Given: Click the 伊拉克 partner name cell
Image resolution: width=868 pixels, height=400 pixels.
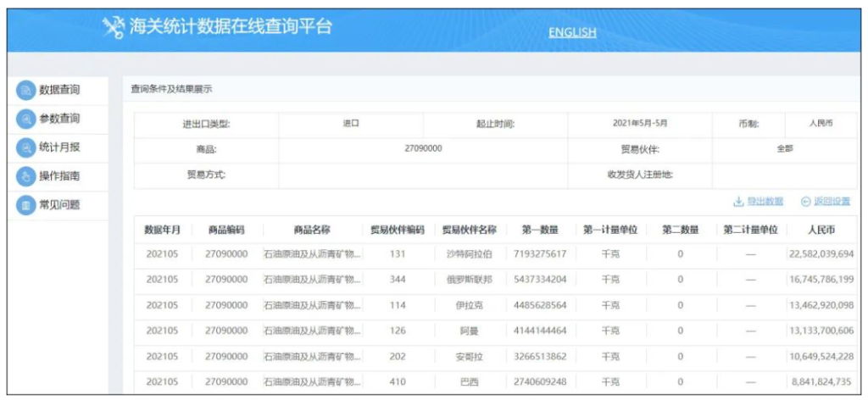Looking at the screenshot, I should (x=470, y=305).
